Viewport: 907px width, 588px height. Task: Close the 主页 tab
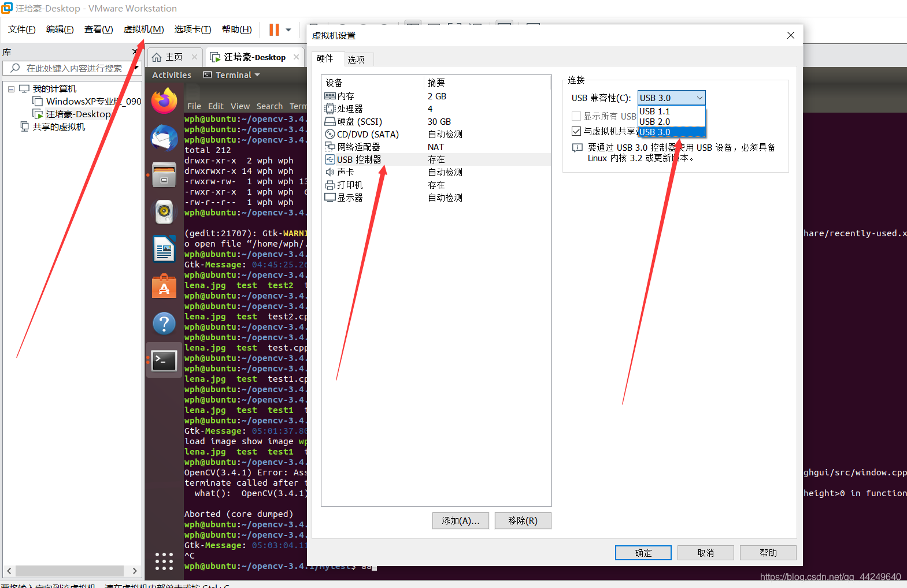194,57
